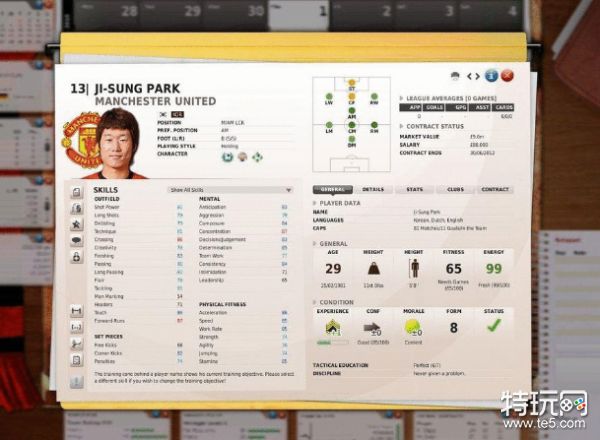600x440 pixels.
Task: Open the clipboard icon in Skills sidebar
Action: pyautogui.click(x=77, y=360)
